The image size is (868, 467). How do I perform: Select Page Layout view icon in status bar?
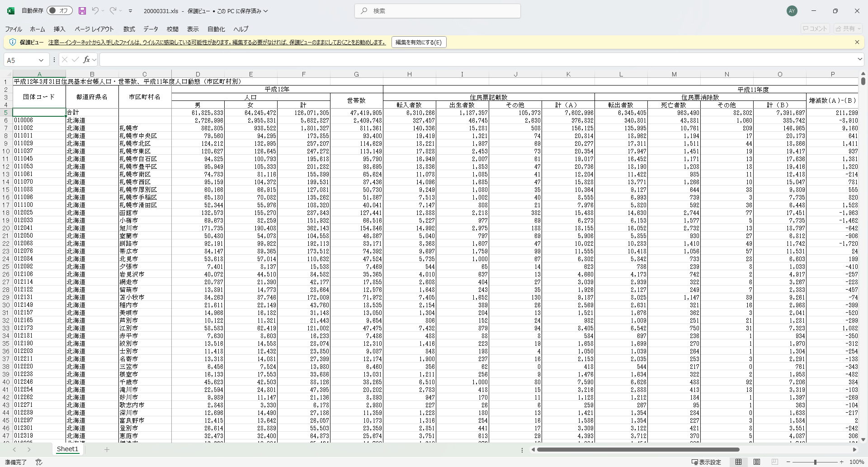point(756,462)
